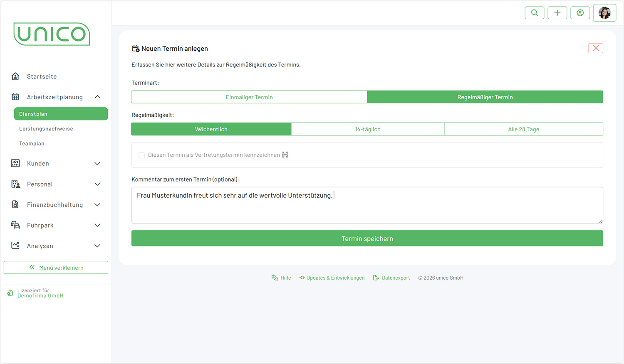Image resolution: width=624 pixels, height=364 pixels.
Task: Collapse the Arbeitszeitplanung chevron
Action: [97, 97]
